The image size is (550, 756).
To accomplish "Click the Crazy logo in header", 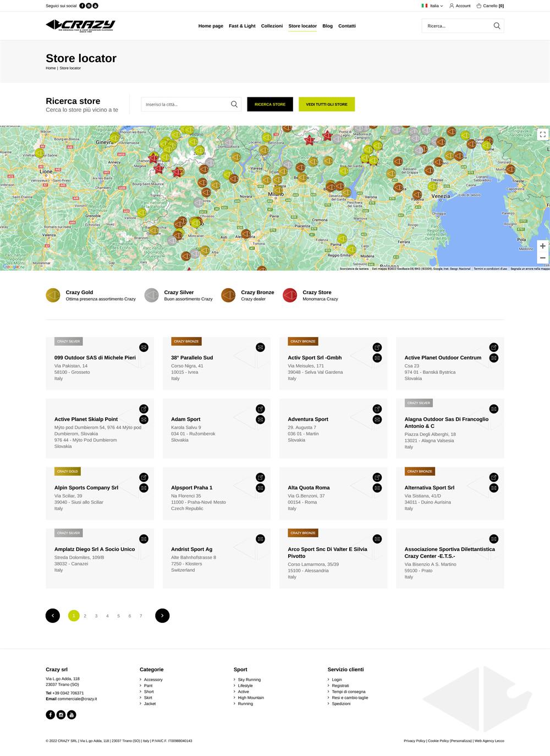I will 80,25.
